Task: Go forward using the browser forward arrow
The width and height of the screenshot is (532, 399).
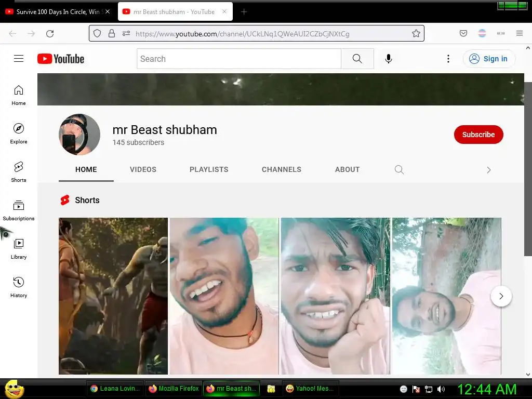Action: pyautogui.click(x=31, y=34)
